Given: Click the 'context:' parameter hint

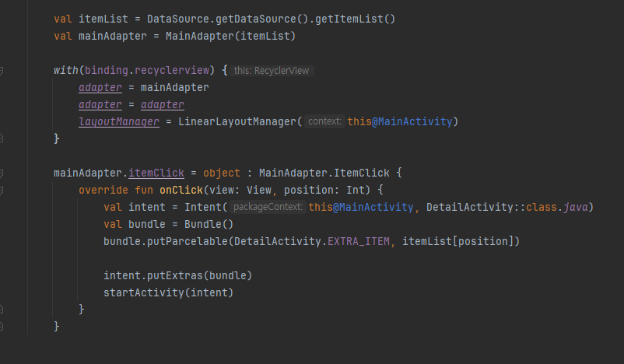Looking at the screenshot, I should pos(324,121).
